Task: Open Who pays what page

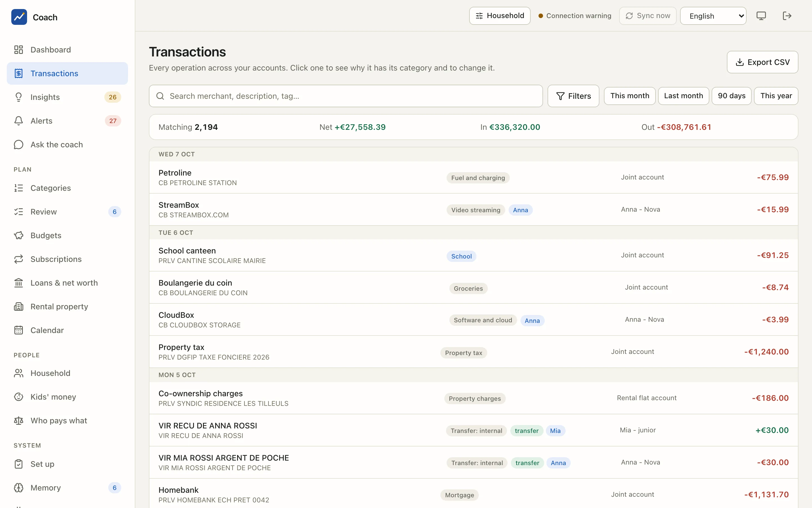Action: click(67, 421)
